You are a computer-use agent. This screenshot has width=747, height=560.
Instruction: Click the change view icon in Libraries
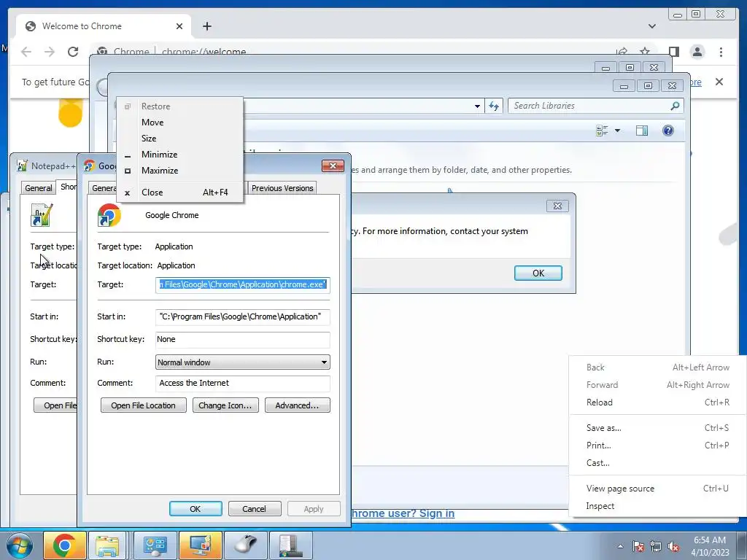tap(602, 131)
